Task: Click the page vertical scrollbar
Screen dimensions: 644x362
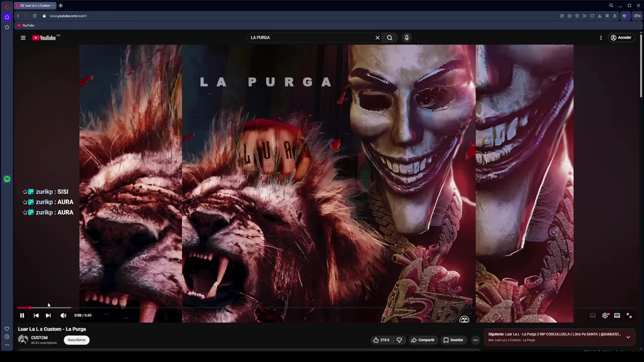Action: (641, 65)
